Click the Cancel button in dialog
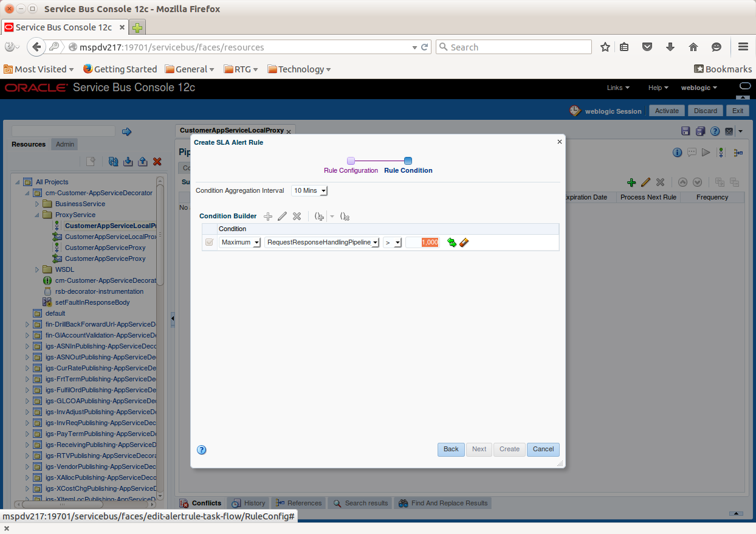The height and width of the screenshot is (534, 756). tap(543, 449)
